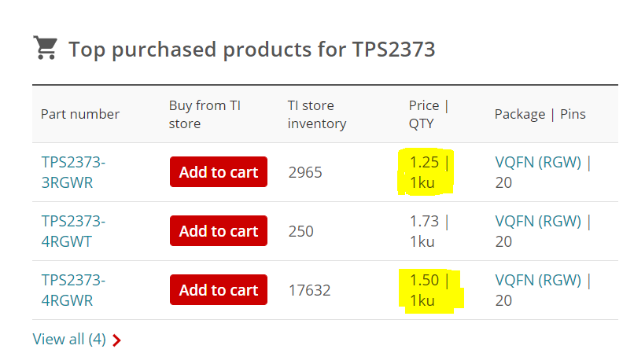Open the TPS2373-4RGWT part number link
This screenshot has height=364, width=634.
73,231
